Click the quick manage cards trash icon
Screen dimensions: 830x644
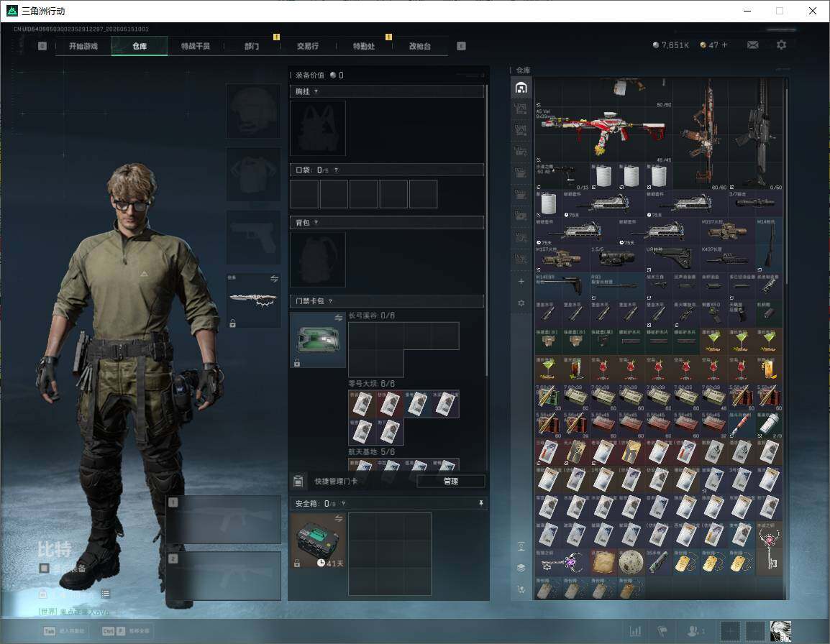298,481
